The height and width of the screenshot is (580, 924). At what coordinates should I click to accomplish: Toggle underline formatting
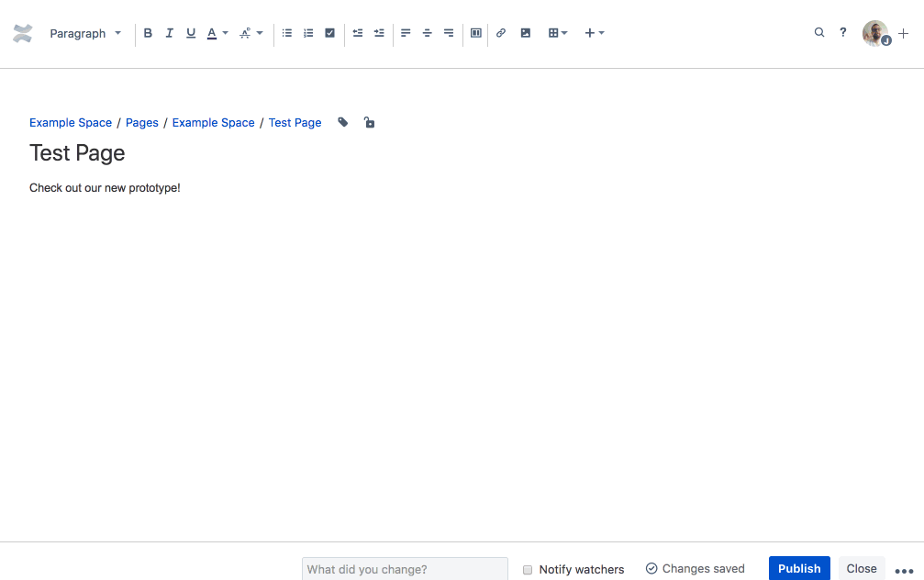click(x=190, y=33)
